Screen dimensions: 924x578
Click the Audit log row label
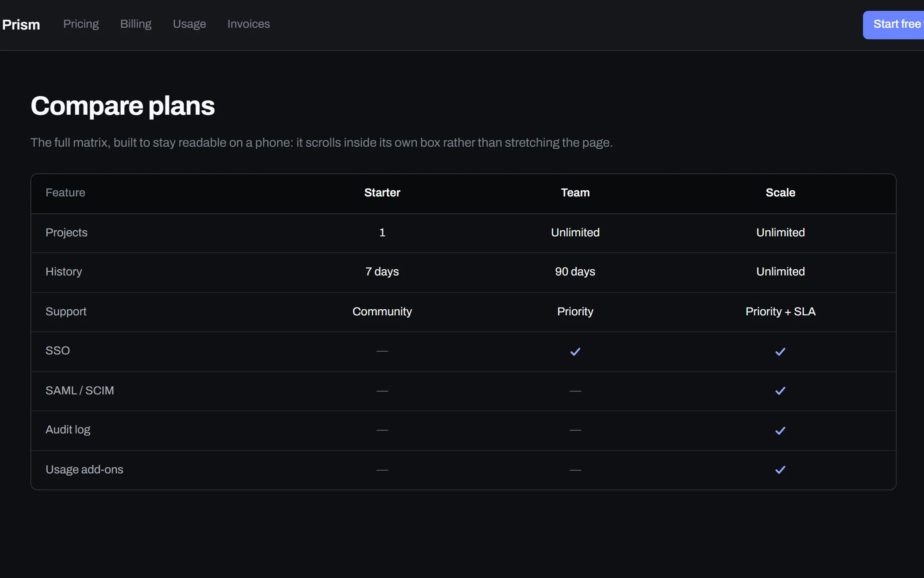pos(68,430)
